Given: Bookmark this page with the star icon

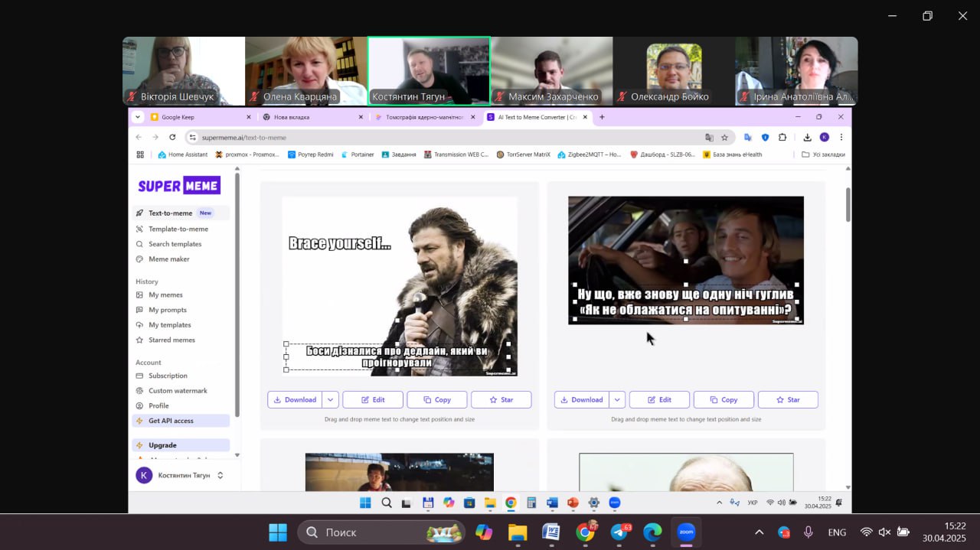Looking at the screenshot, I should 724,138.
